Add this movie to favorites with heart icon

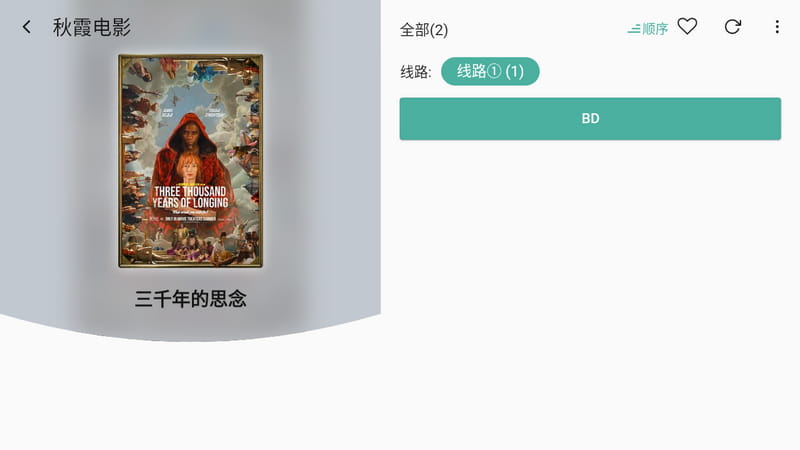point(687,27)
